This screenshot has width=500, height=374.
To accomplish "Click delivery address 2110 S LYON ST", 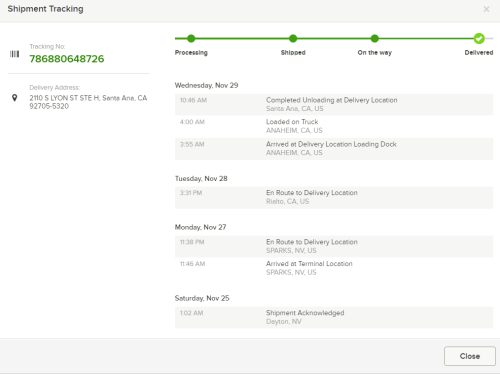I will (88, 102).
